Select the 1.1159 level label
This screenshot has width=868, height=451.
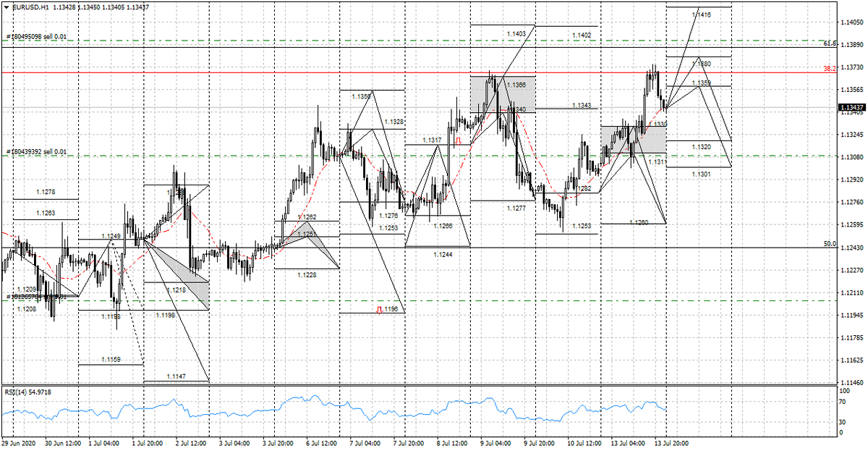point(111,360)
